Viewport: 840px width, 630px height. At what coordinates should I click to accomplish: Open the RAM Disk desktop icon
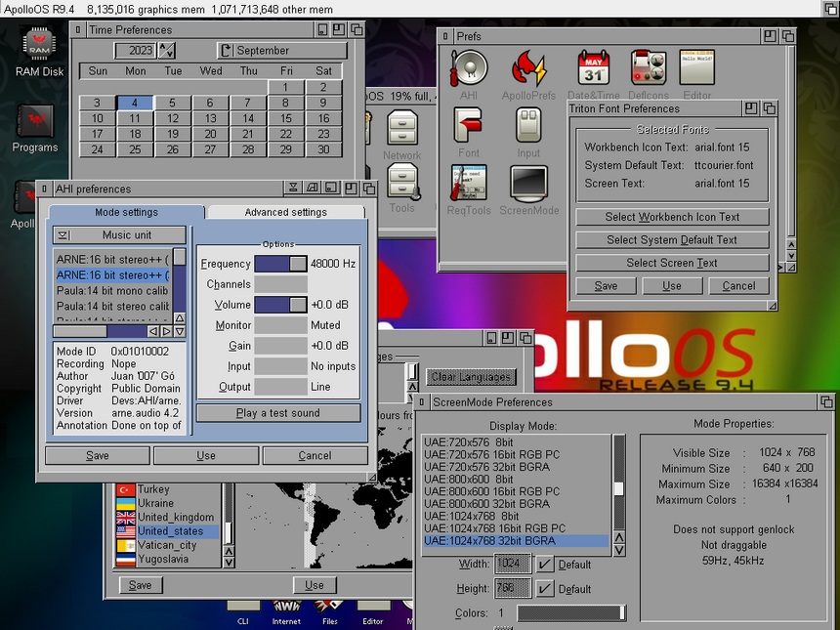coord(39,53)
